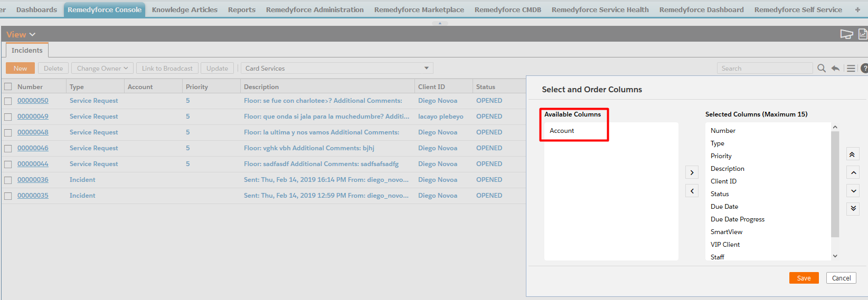Click the Update button

[x=217, y=68]
